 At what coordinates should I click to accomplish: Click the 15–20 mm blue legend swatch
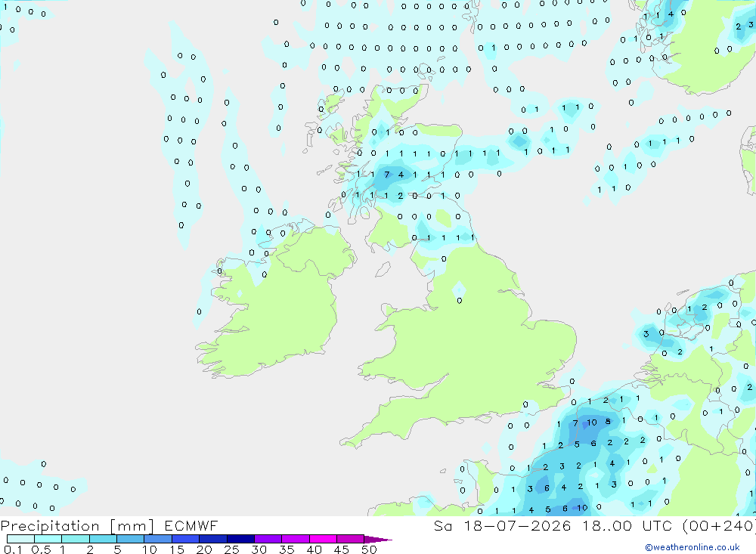point(186,539)
